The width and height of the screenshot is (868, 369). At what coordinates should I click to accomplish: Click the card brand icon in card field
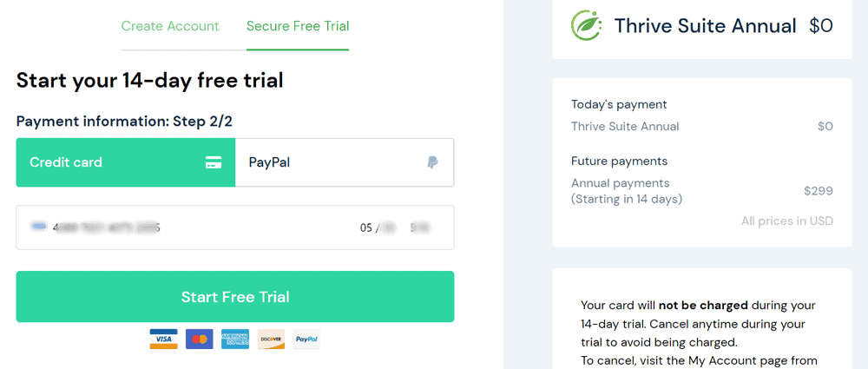(39, 227)
